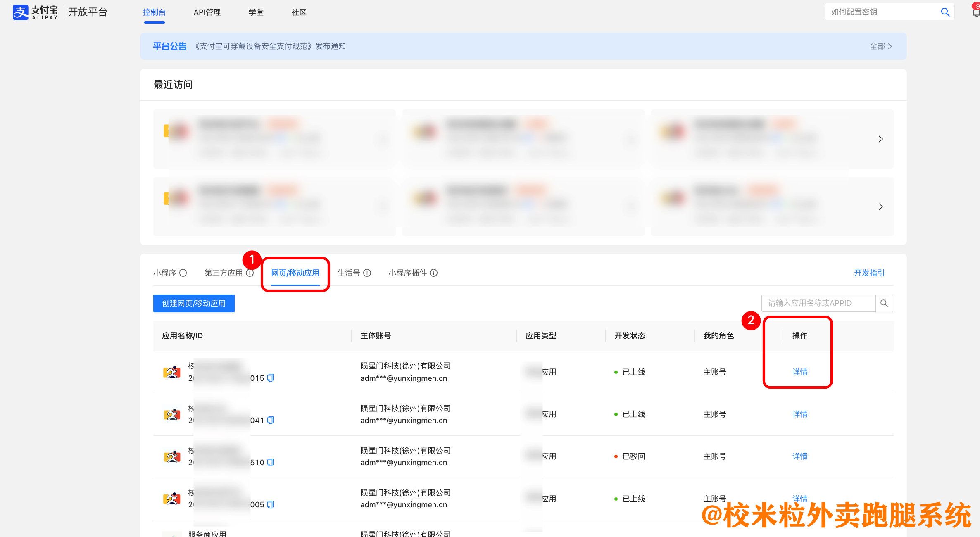Copy app ID ending in 510
The width and height of the screenshot is (980, 537).
pos(271,462)
